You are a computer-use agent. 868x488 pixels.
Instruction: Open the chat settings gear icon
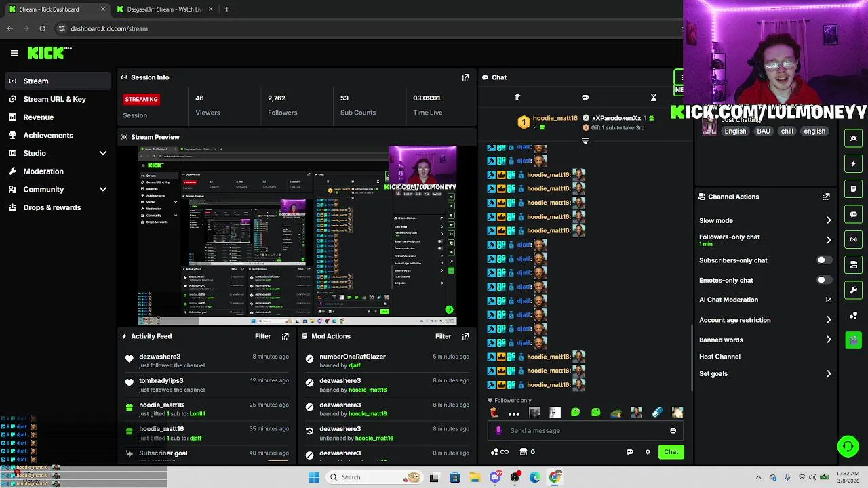click(x=648, y=452)
